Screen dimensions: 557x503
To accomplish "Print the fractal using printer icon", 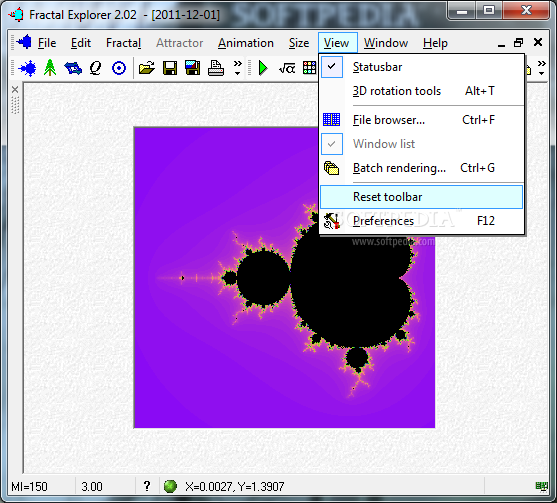I will [x=216, y=67].
